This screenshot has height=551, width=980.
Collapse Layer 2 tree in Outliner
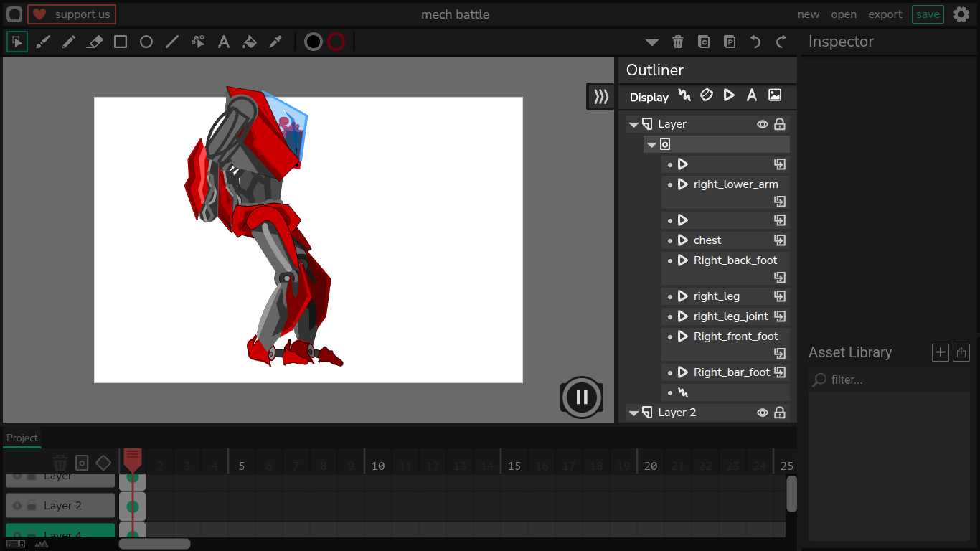[x=633, y=413]
